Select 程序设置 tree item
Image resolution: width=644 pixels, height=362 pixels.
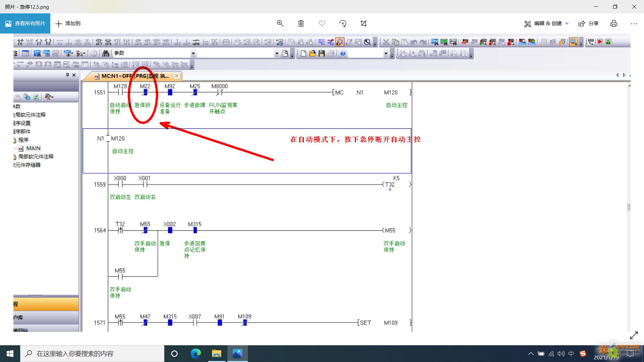tap(22, 123)
